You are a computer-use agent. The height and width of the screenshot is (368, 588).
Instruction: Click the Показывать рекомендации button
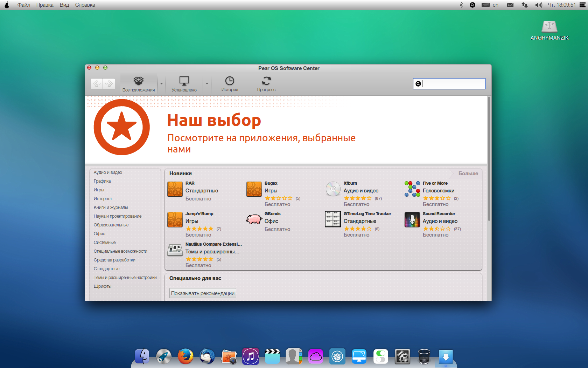pyautogui.click(x=203, y=293)
